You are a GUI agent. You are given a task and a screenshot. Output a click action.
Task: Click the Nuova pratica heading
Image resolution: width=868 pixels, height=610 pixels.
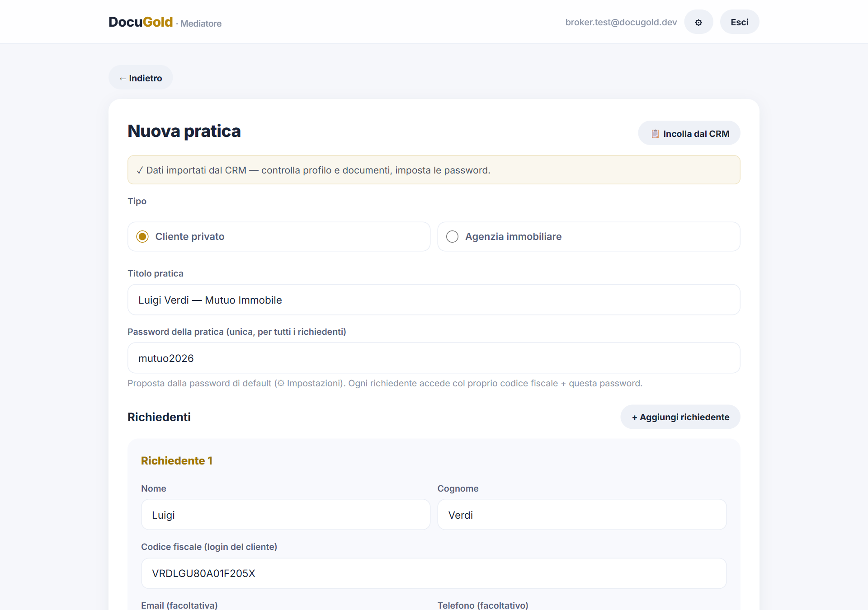[184, 131]
